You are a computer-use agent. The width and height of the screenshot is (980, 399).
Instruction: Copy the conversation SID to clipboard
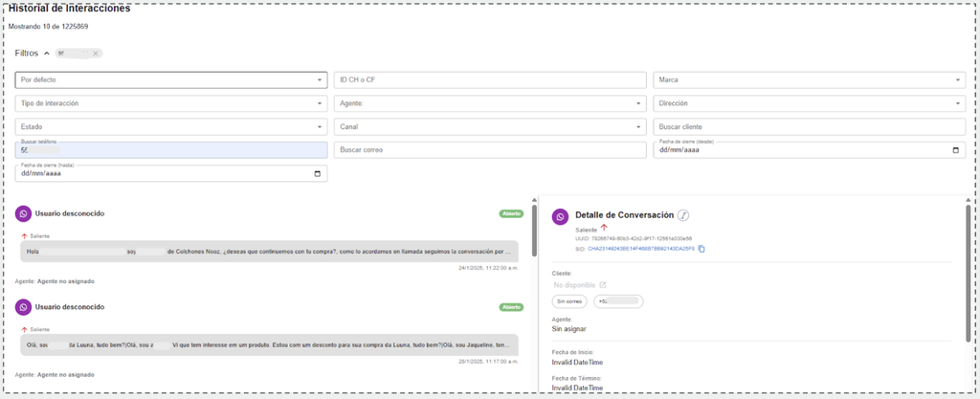[702, 249]
